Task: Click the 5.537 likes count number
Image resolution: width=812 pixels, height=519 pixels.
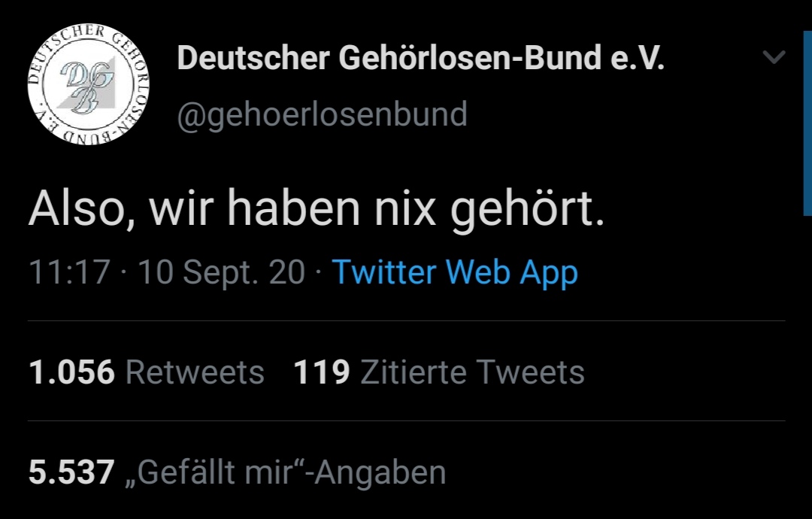Action: click(71, 472)
